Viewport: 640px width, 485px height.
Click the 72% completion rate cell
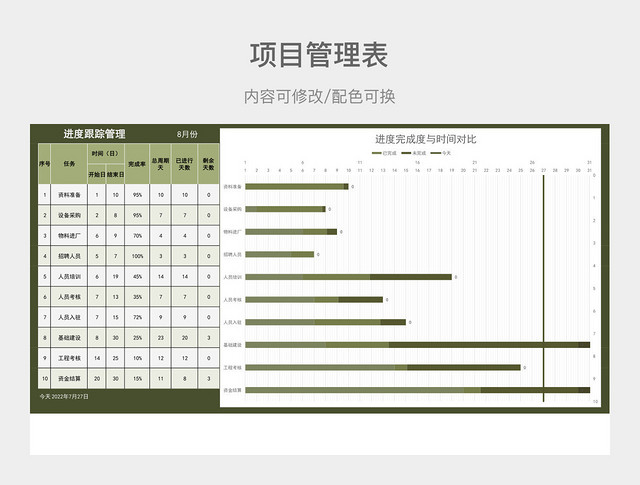pyautogui.click(x=137, y=317)
